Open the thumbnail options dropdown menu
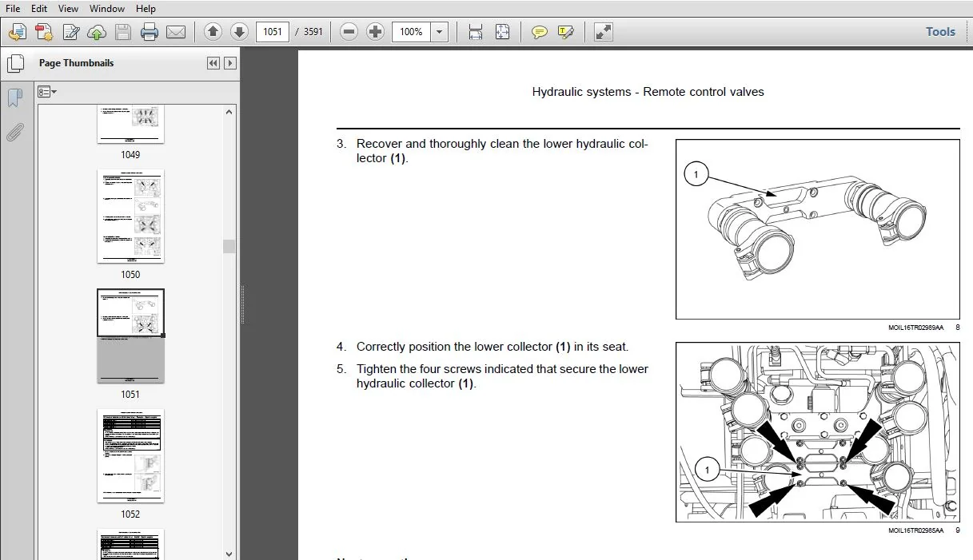 [x=47, y=92]
